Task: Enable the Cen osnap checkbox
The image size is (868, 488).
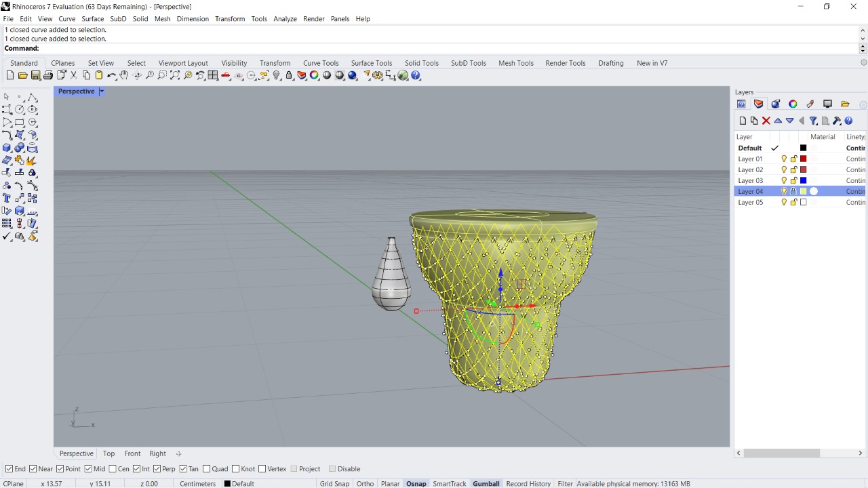Action: 113,469
